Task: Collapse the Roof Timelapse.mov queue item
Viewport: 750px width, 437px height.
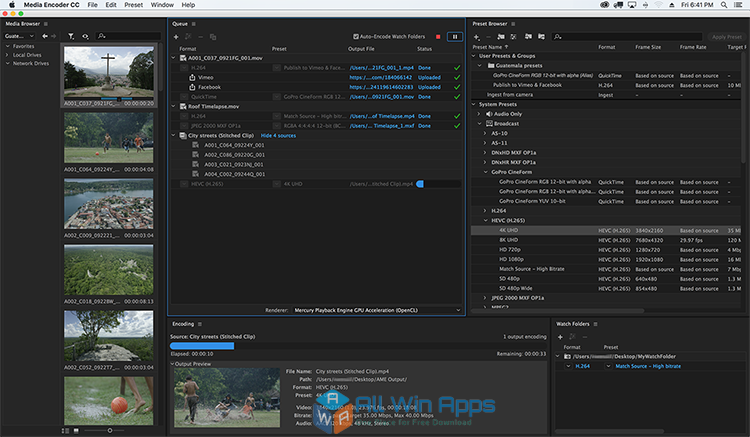Action: pos(174,106)
